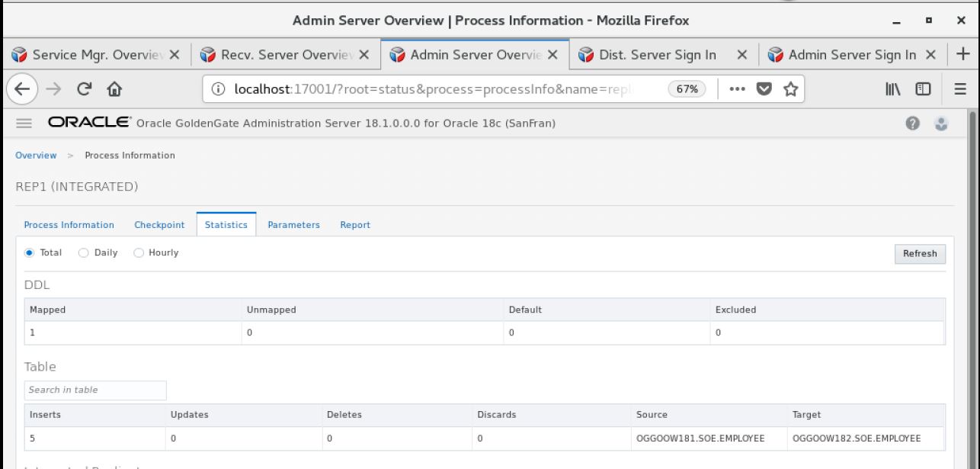Image resolution: width=980 pixels, height=469 pixels.
Task: Close the Dist. Server Sign In tab
Action: click(742, 55)
